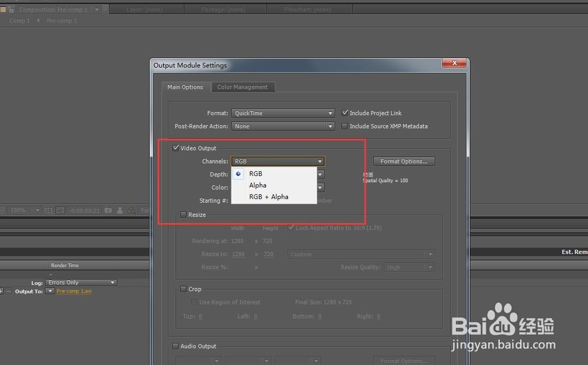Click the Right crop value field
Viewport: 588px width, 365px height.
coord(378,317)
